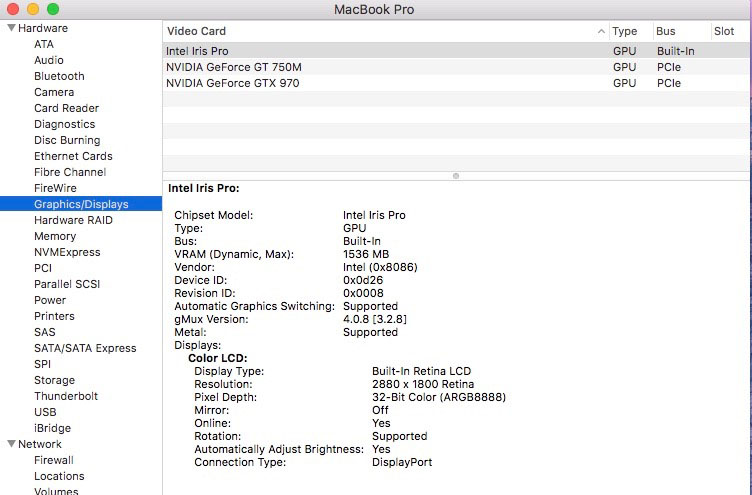Collapse the Hardware section triangle

[12, 28]
